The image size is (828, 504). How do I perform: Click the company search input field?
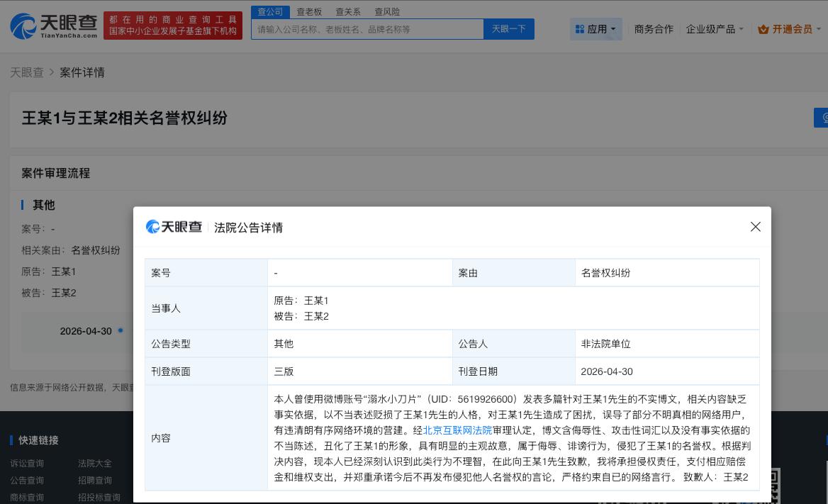coord(367,29)
